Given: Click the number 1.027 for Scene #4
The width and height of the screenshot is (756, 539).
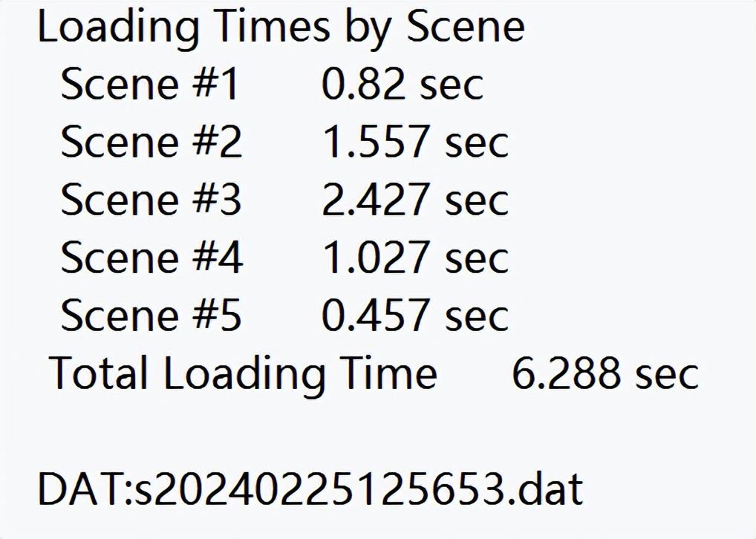Looking at the screenshot, I should click(376, 258).
